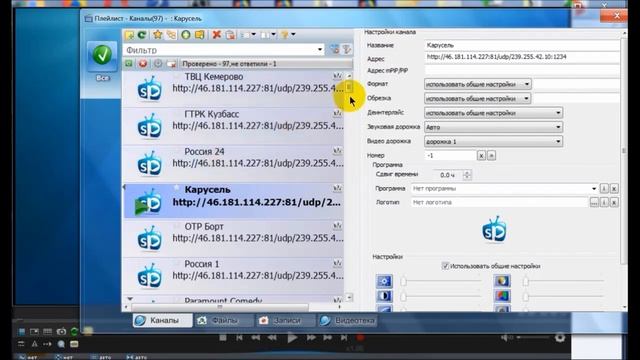This screenshot has height=360, width=640.
Task: Click the brightness adjustment icon
Action: (x=384, y=281)
